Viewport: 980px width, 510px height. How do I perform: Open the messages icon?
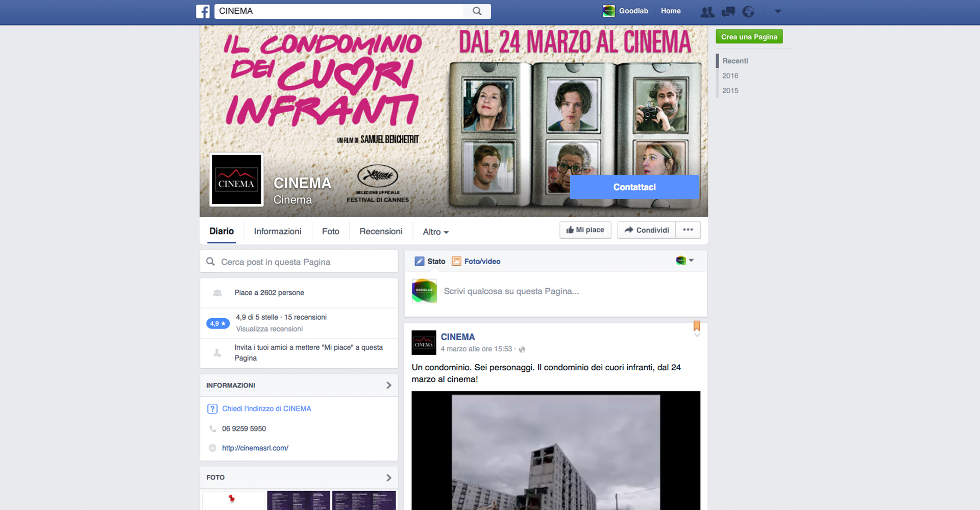click(x=728, y=12)
